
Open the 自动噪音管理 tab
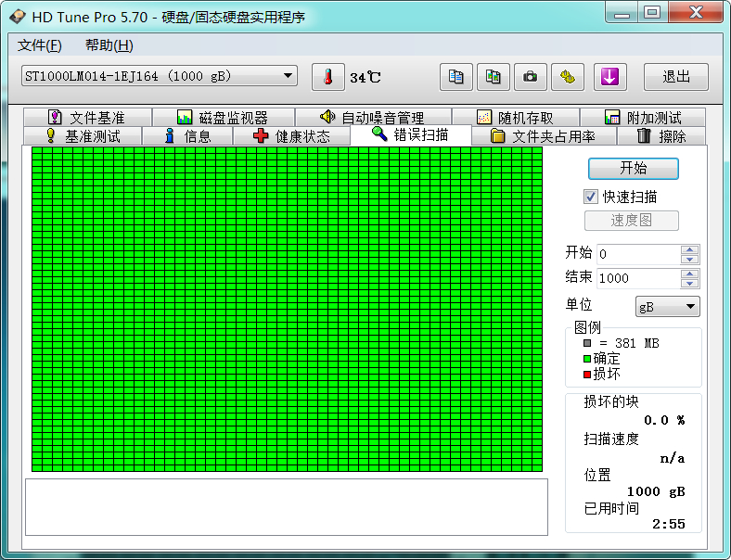(373, 117)
